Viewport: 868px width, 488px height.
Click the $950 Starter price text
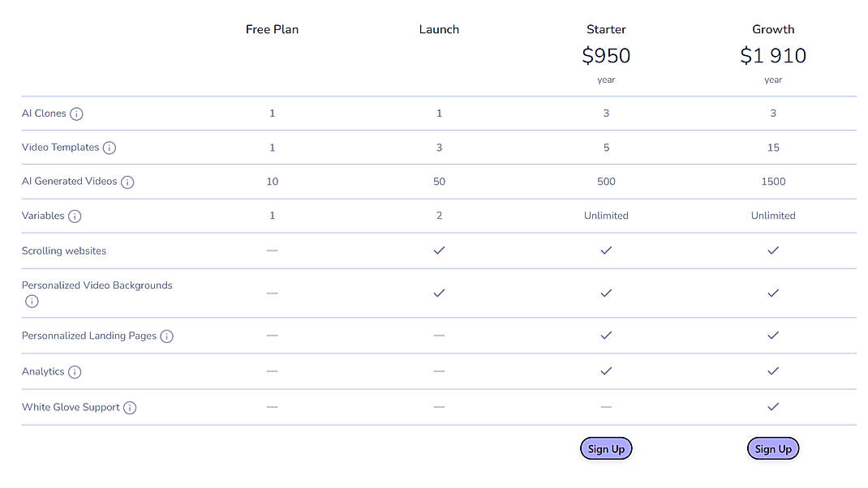pyautogui.click(x=606, y=56)
